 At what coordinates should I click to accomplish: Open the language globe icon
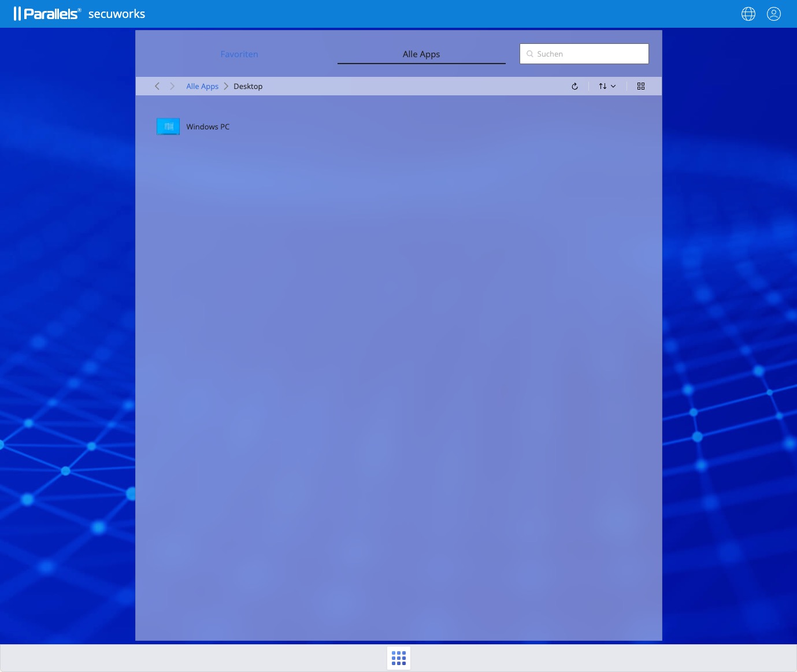point(748,14)
